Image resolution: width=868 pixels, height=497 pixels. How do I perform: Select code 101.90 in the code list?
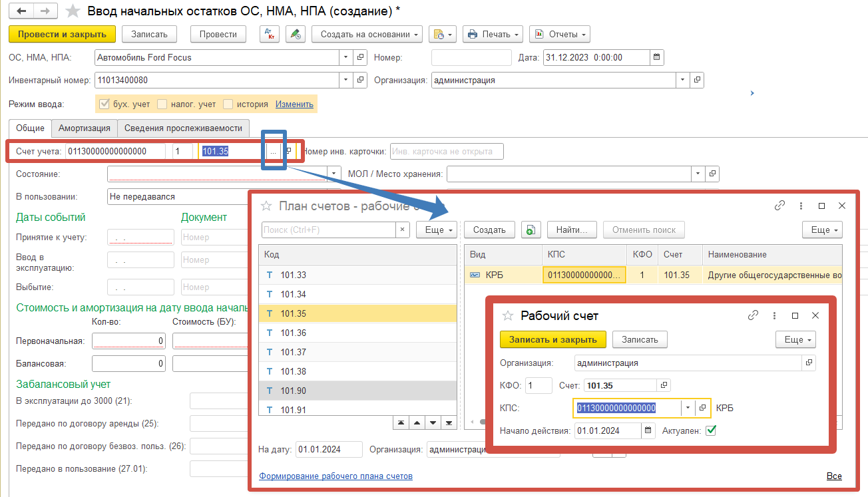point(358,391)
